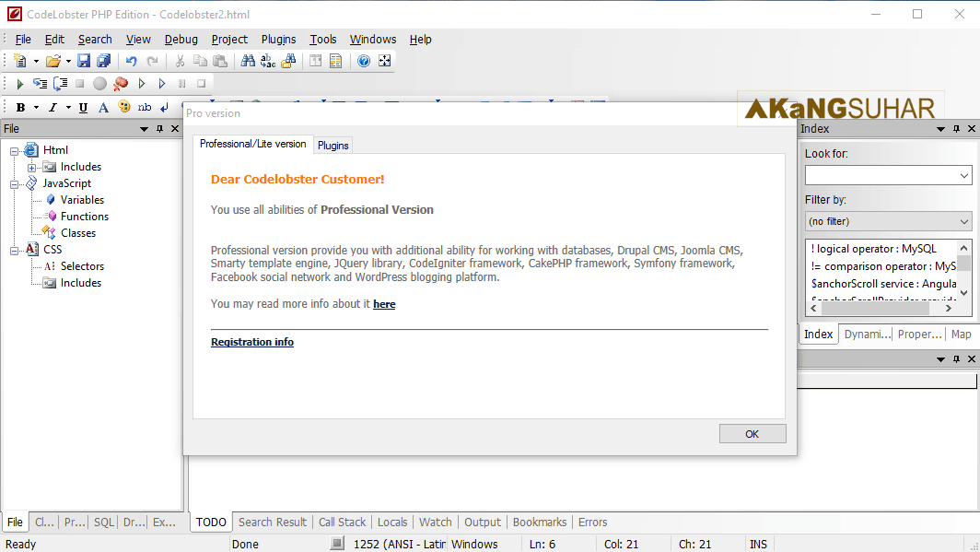Click the Find in Files icon
Image resolution: width=980 pixels, height=552 pixels.
click(288, 61)
